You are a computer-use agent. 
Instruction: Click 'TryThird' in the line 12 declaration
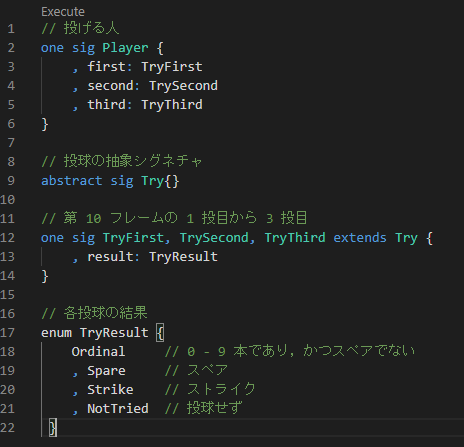coord(295,238)
